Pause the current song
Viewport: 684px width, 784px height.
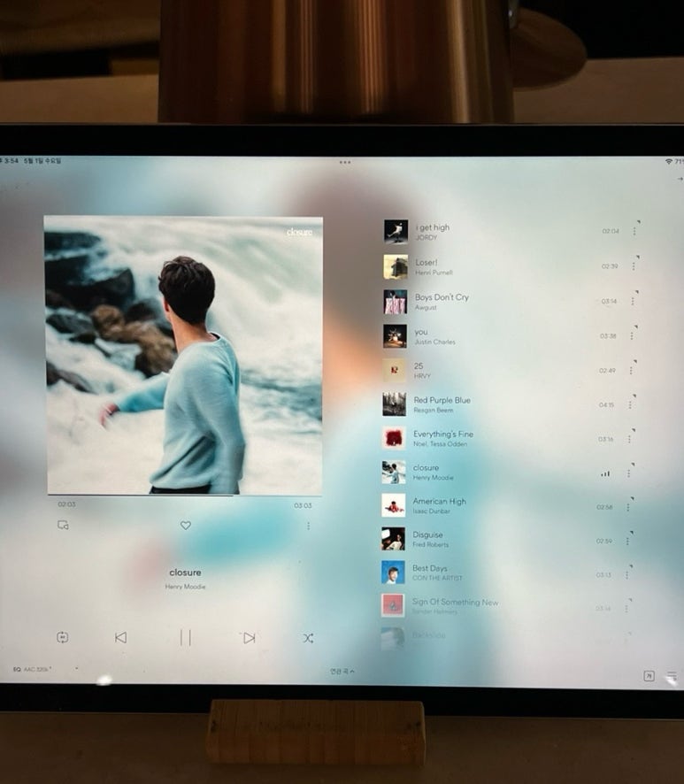click(x=186, y=638)
